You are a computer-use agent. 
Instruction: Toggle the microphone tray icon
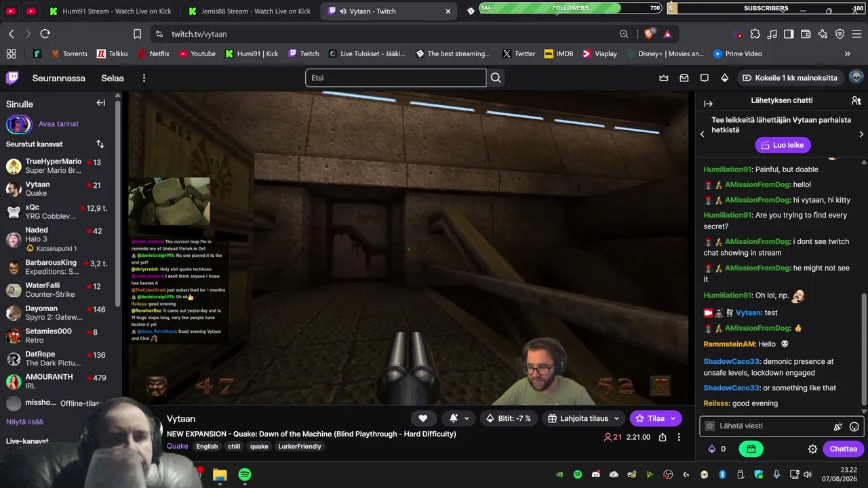[x=776, y=474]
